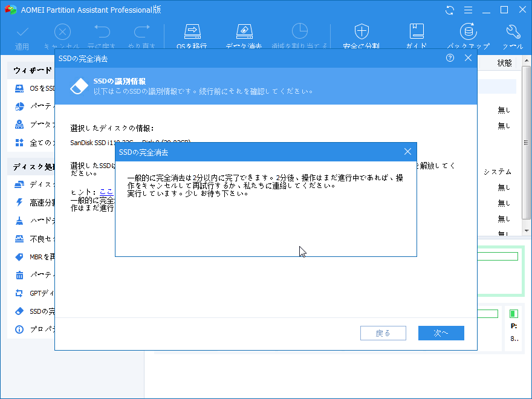Click the ウィザード section header
The height and width of the screenshot is (399, 532).
pos(33,70)
